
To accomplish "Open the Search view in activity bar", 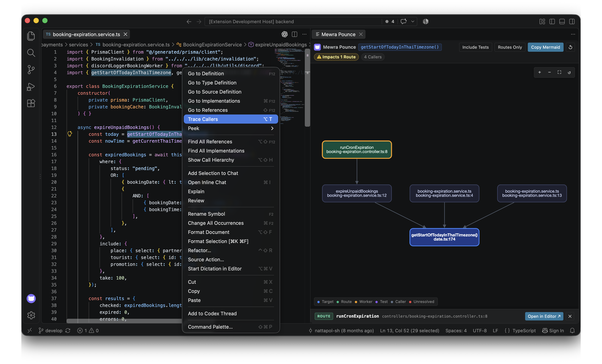I will click(x=31, y=53).
